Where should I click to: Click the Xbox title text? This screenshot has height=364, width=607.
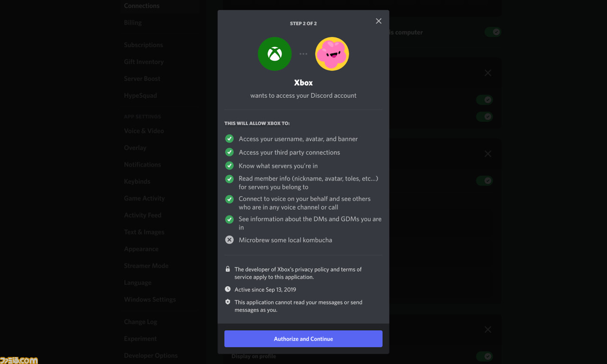point(303,82)
